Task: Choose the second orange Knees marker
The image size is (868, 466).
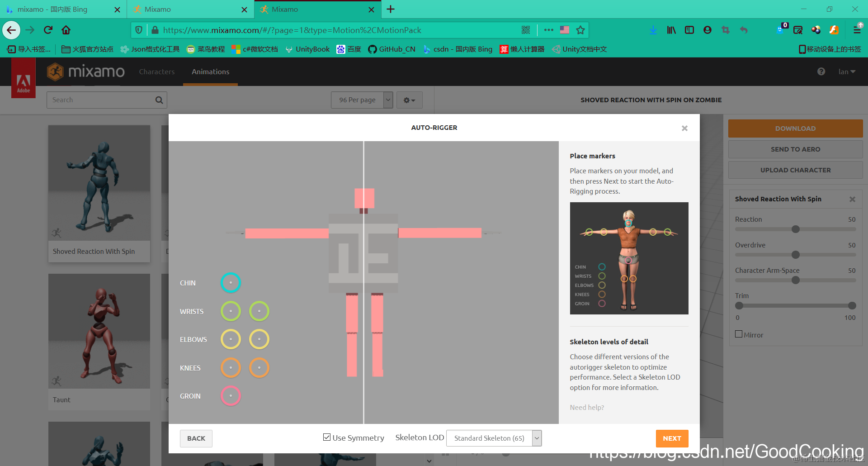Action: [x=259, y=368]
